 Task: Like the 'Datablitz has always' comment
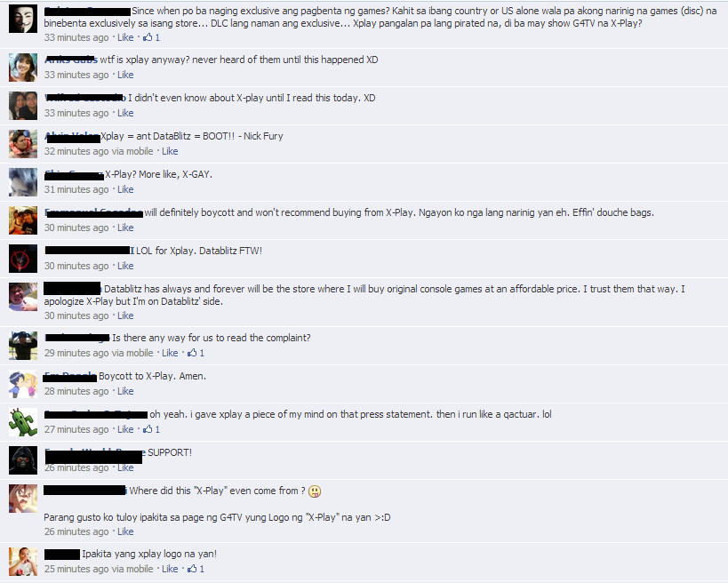click(125, 315)
